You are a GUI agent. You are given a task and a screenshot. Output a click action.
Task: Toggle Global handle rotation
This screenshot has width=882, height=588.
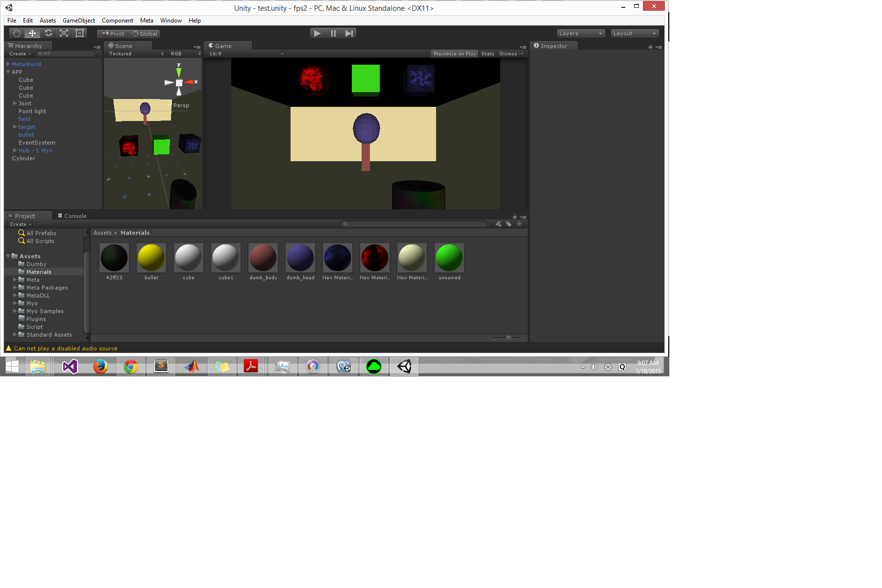tap(145, 34)
